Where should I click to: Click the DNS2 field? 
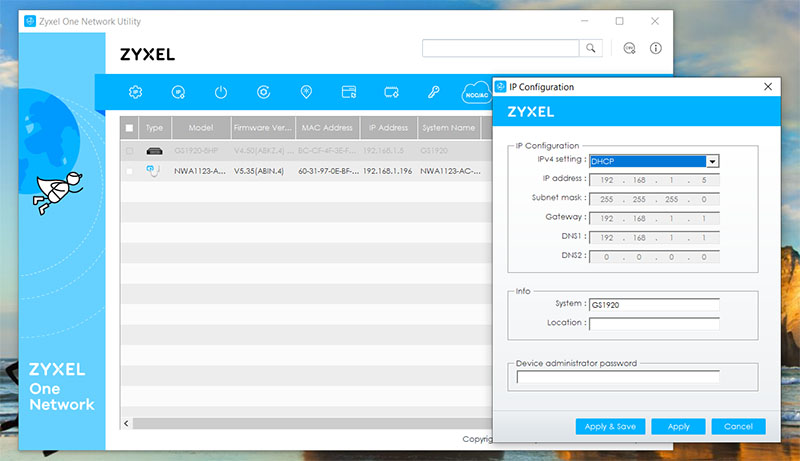click(654, 257)
